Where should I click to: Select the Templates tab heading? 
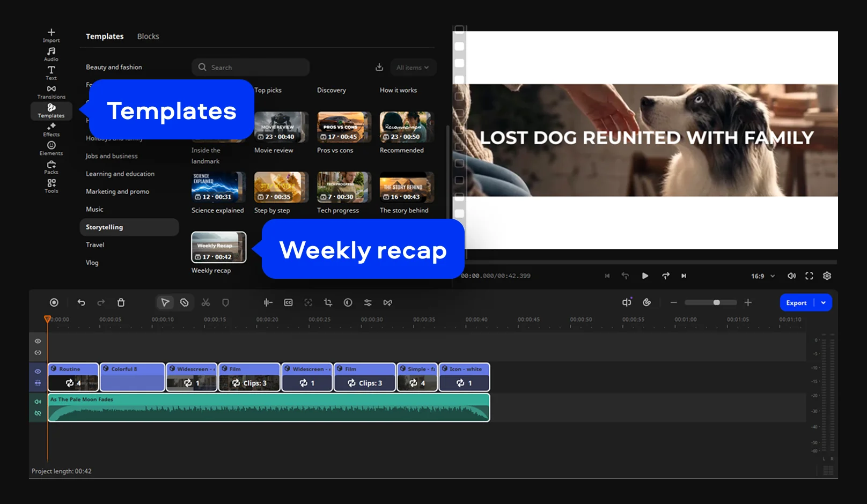point(105,36)
